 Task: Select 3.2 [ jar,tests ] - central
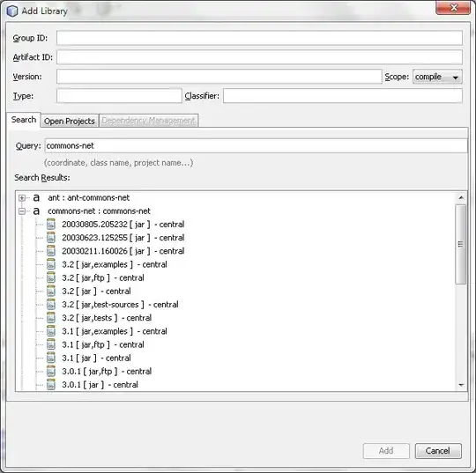pyautogui.click(x=107, y=318)
